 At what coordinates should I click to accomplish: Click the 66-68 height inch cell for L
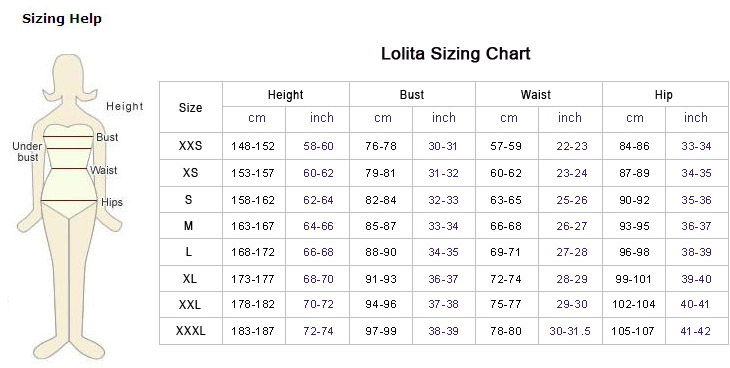[318, 252]
